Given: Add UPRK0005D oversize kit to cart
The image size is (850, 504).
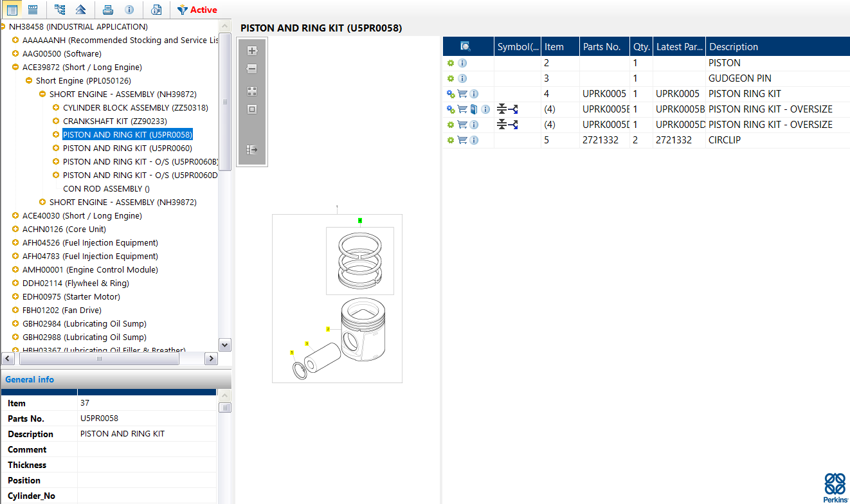Looking at the screenshot, I should point(462,125).
